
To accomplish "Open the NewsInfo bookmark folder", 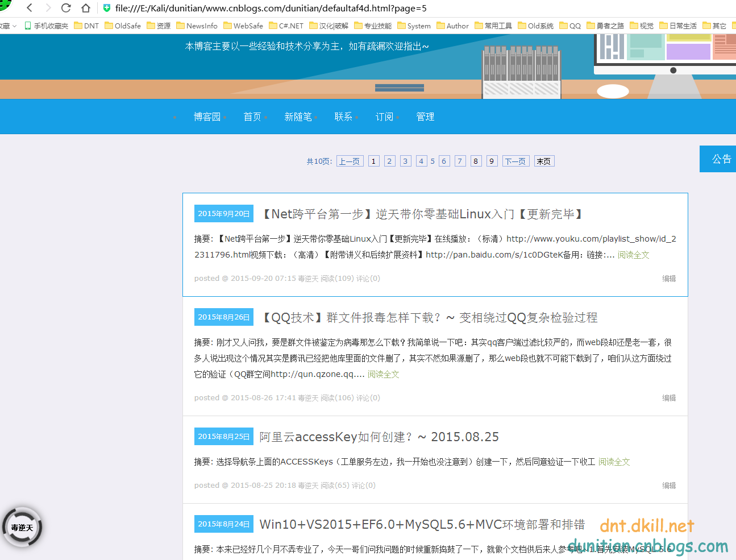I will coord(197,26).
